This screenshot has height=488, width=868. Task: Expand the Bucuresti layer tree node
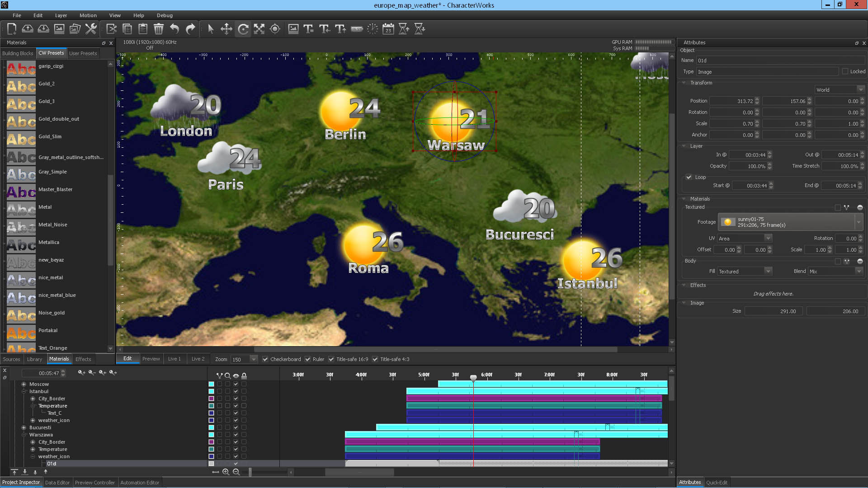coord(24,427)
